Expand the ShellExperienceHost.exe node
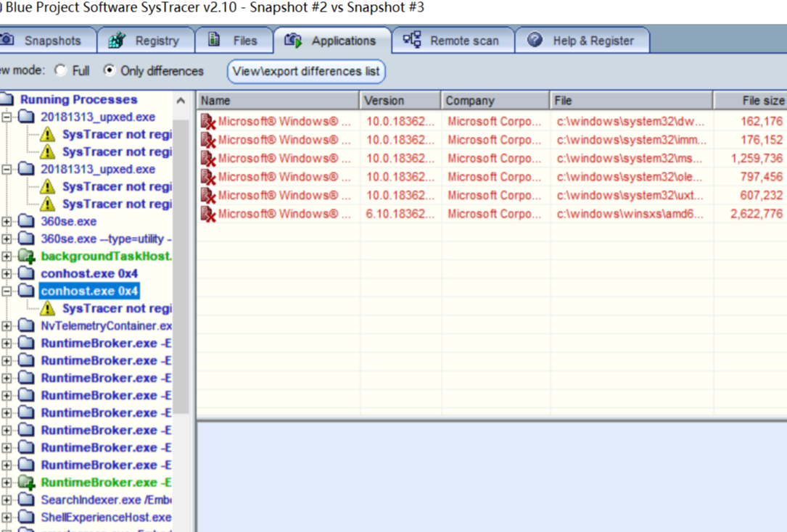 [7, 517]
